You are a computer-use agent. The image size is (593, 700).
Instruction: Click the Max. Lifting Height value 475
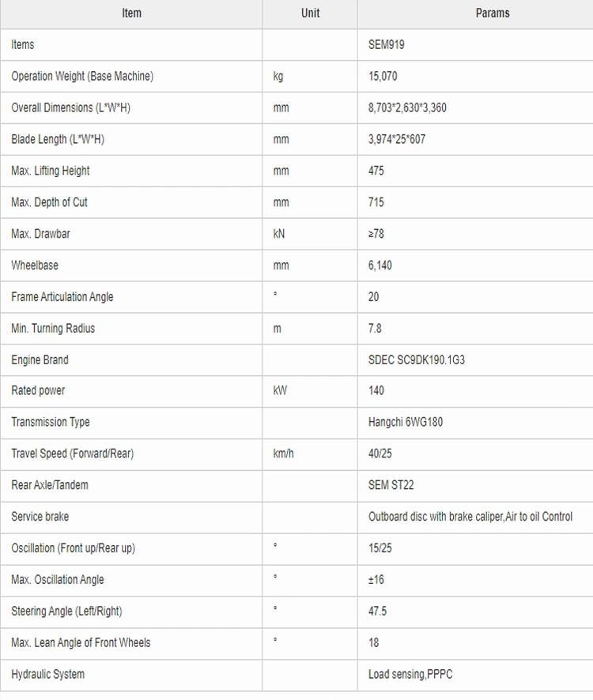(376, 171)
